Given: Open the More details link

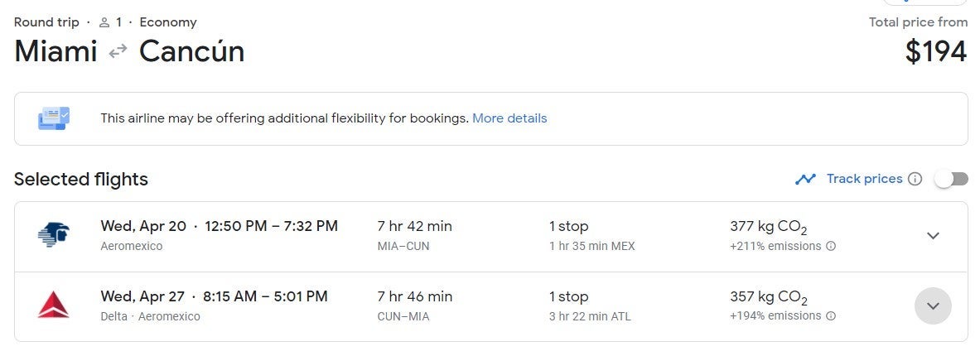Looking at the screenshot, I should click(x=509, y=118).
